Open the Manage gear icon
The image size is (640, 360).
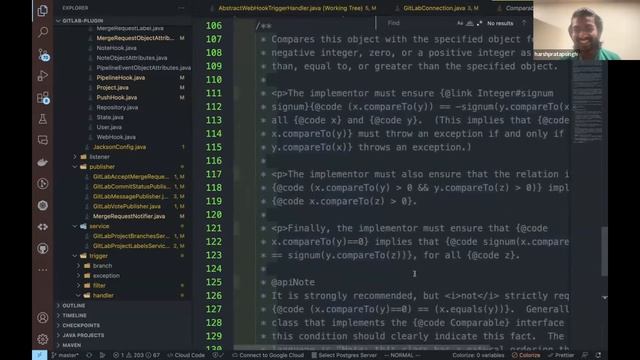[x=42, y=339]
